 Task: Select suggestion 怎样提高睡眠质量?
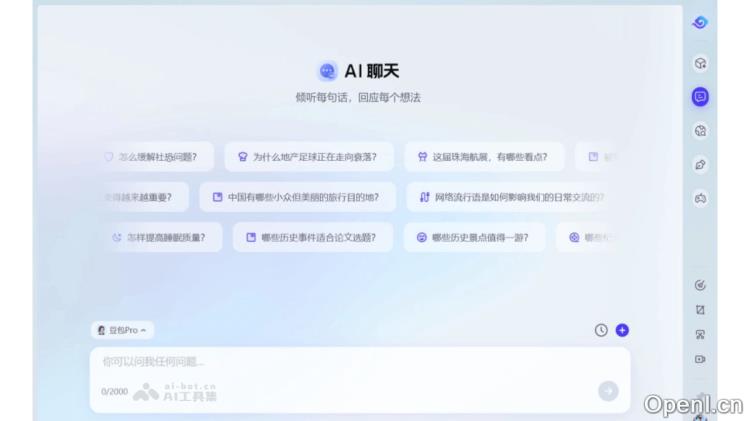click(163, 237)
